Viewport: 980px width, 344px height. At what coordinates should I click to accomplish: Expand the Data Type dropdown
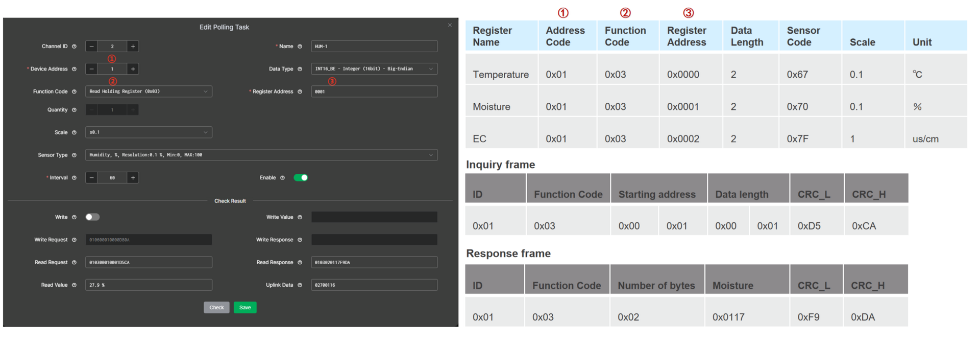[374, 69]
